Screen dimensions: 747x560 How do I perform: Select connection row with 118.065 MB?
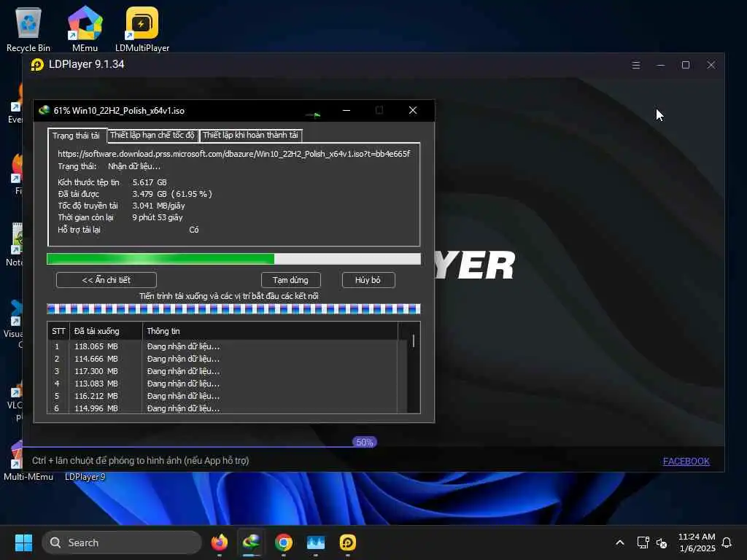pos(223,346)
